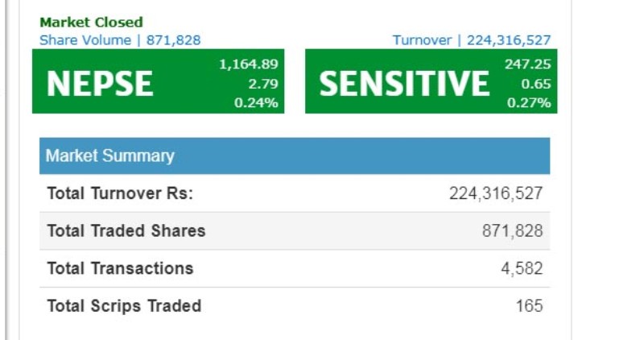Select the Total Scrips Traded row label
644x340 pixels.
pos(124,306)
